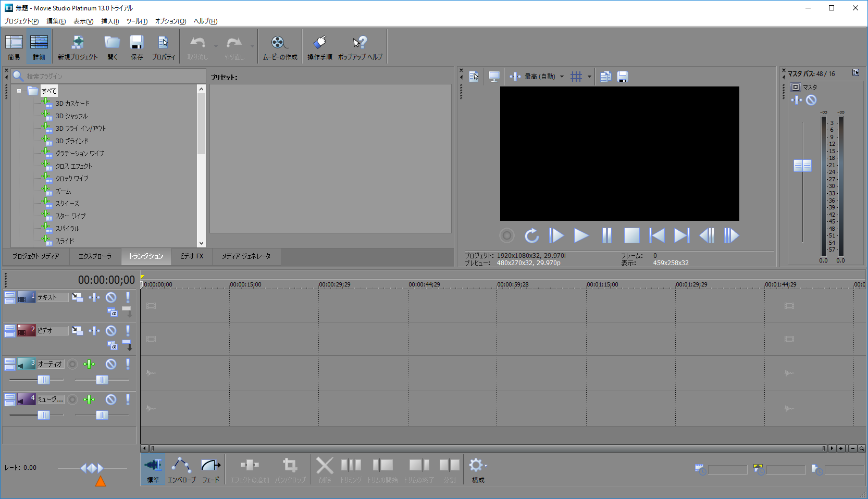Activate popup help (ポップアップ ヘルプ)

point(360,47)
